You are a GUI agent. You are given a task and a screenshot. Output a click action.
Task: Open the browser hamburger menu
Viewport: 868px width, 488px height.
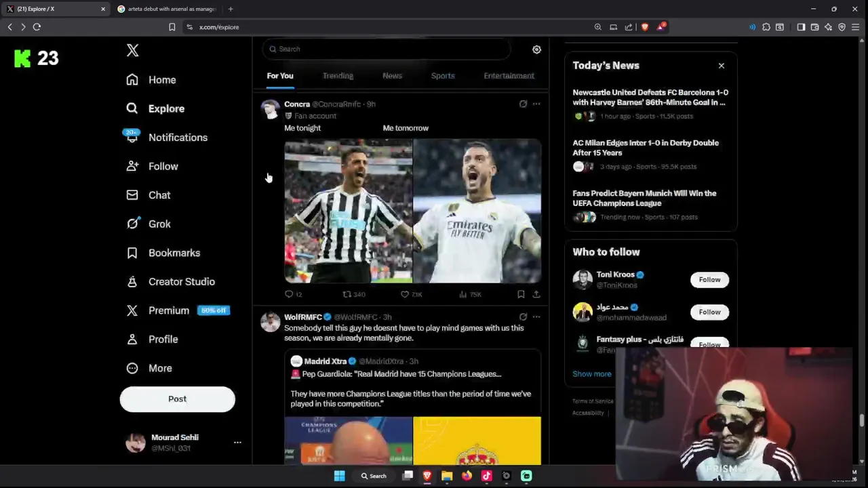[x=855, y=27]
